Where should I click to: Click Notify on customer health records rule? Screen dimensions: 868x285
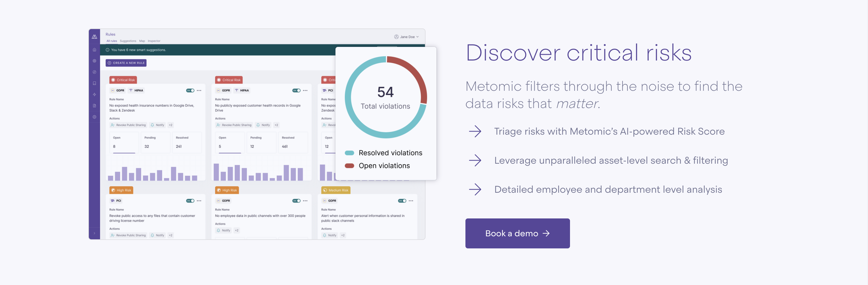(x=263, y=125)
